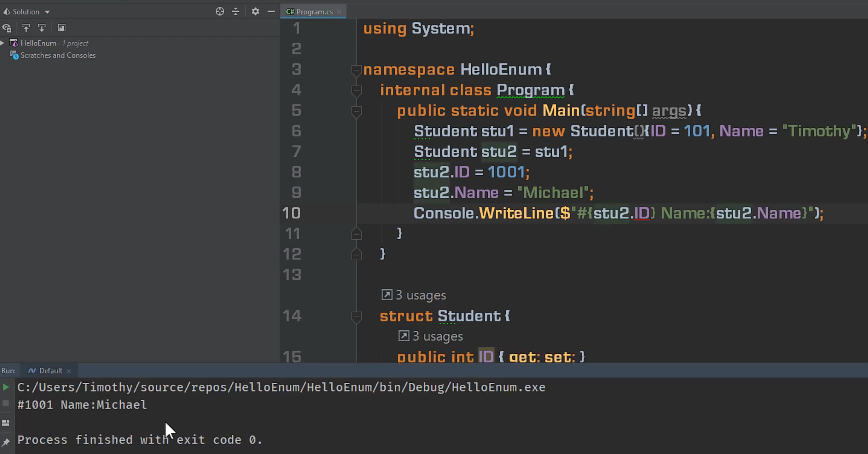Close the Program.cs tab
Screen dimensions: 868x454
click(x=339, y=12)
